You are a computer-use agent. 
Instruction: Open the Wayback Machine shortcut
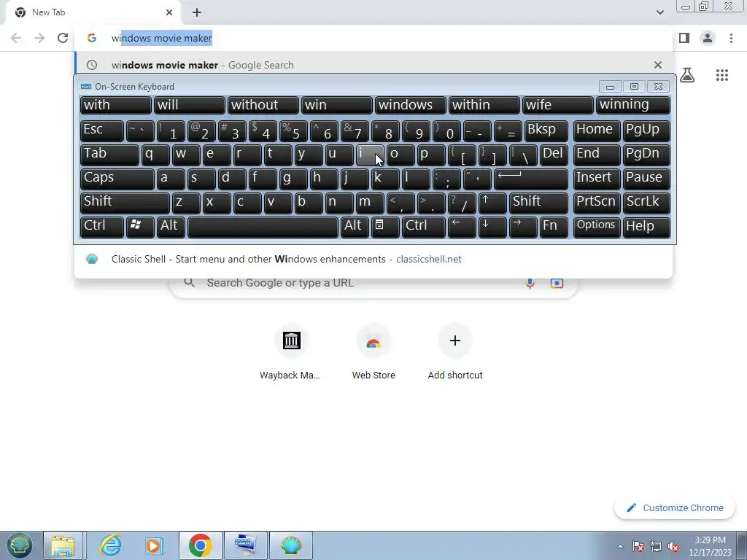click(x=290, y=352)
